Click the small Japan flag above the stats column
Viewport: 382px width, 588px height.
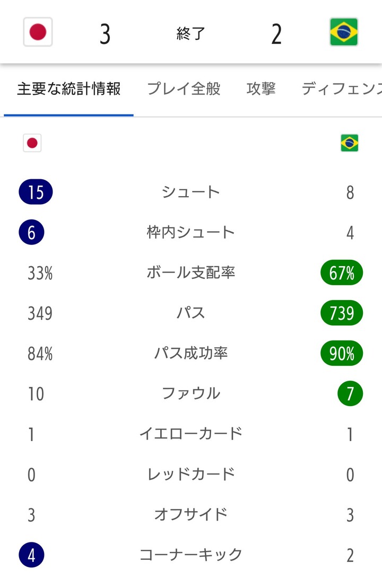(x=32, y=143)
